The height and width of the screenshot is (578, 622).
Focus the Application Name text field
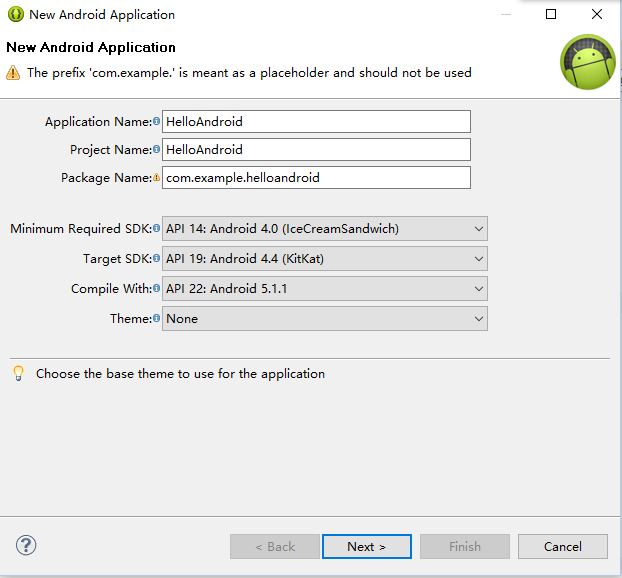(x=316, y=122)
